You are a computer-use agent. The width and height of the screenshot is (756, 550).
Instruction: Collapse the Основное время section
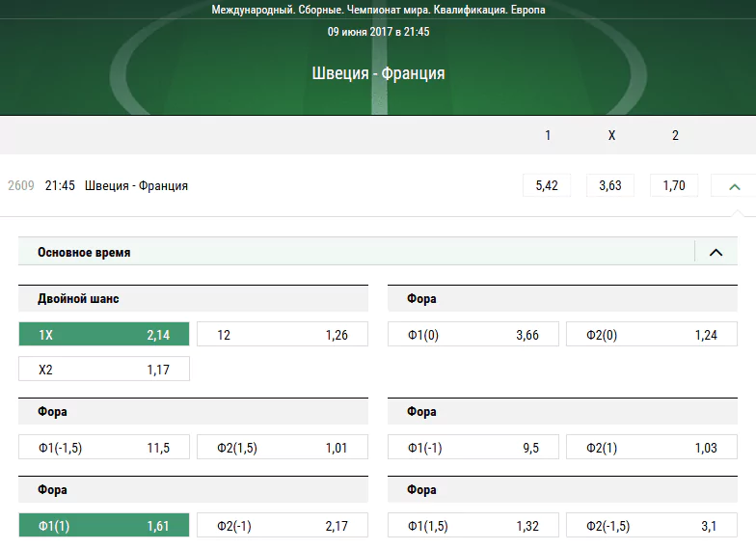(x=715, y=253)
